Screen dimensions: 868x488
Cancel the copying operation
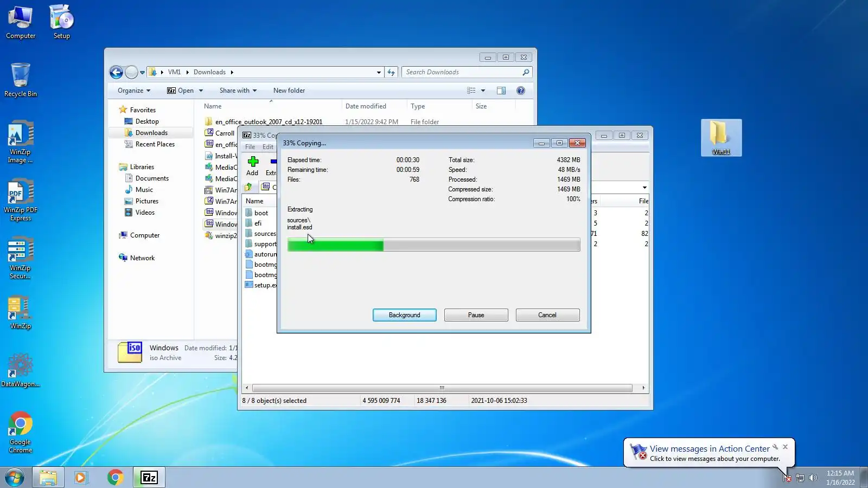pyautogui.click(x=547, y=315)
